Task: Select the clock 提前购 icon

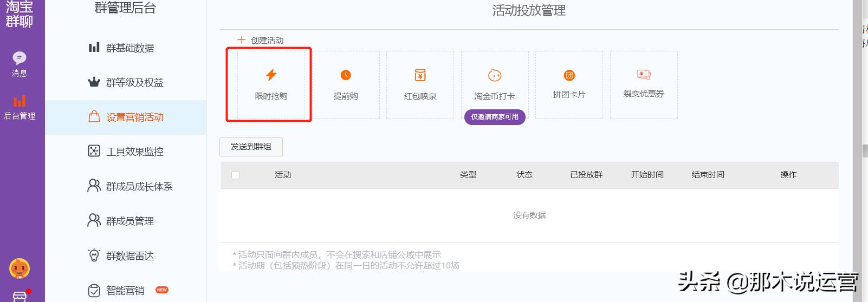Action: click(346, 75)
